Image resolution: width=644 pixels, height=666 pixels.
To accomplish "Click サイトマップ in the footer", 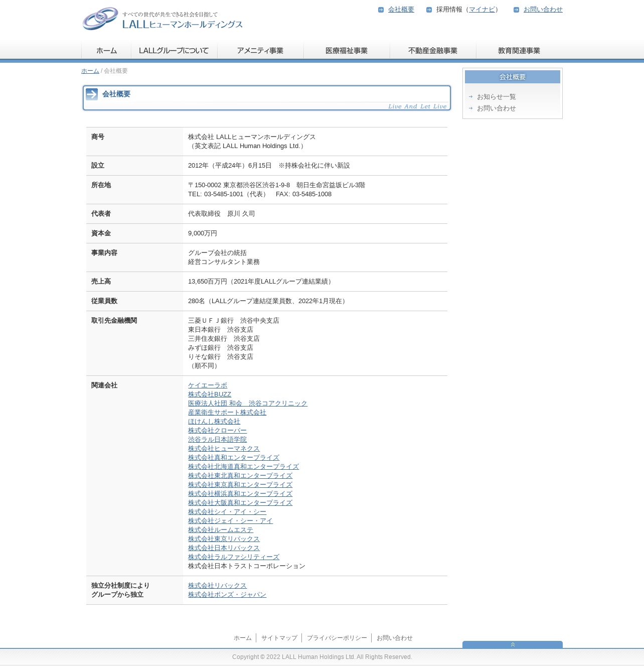I will click(x=279, y=638).
